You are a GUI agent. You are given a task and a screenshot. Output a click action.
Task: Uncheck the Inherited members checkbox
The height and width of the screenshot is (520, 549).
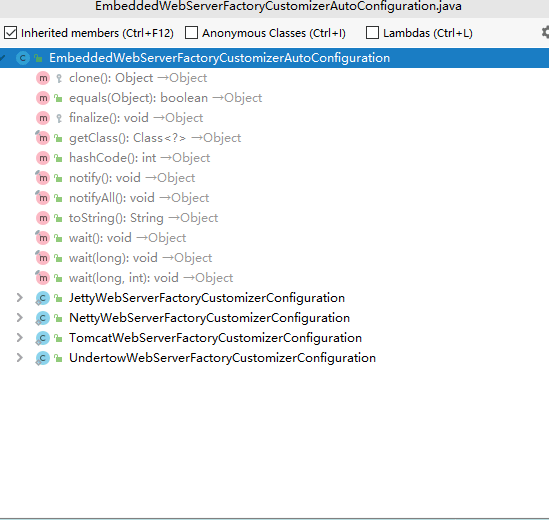[11, 33]
